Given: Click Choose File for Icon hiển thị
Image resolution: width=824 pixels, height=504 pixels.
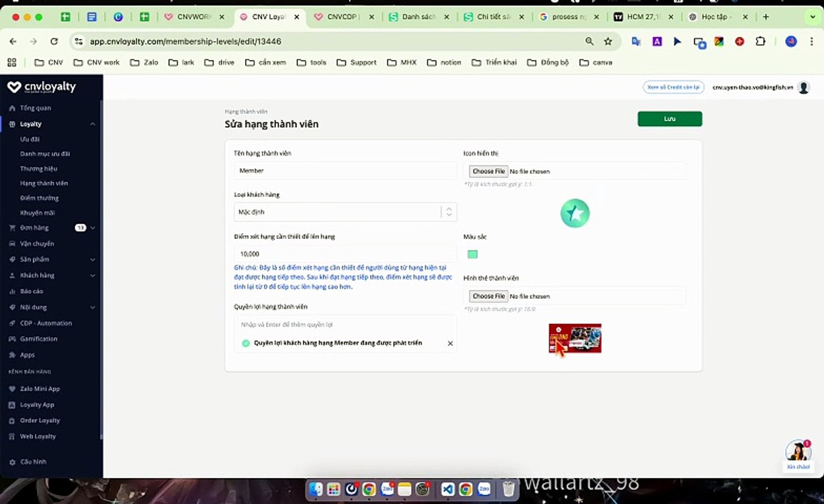Looking at the screenshot, I should (488, 171).
